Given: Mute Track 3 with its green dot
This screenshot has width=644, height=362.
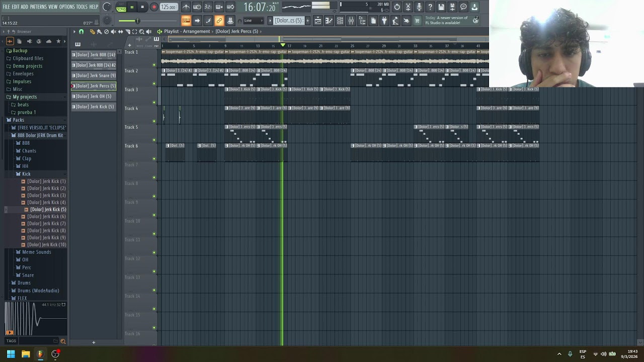Looking at the screenshot, I should pyautogui.click(x=154, y=102).
